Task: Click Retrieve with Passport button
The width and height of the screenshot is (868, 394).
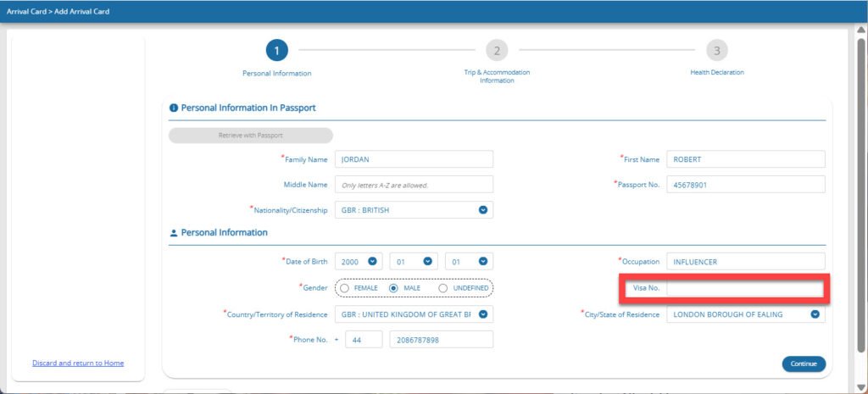Action: coord(251,136)
